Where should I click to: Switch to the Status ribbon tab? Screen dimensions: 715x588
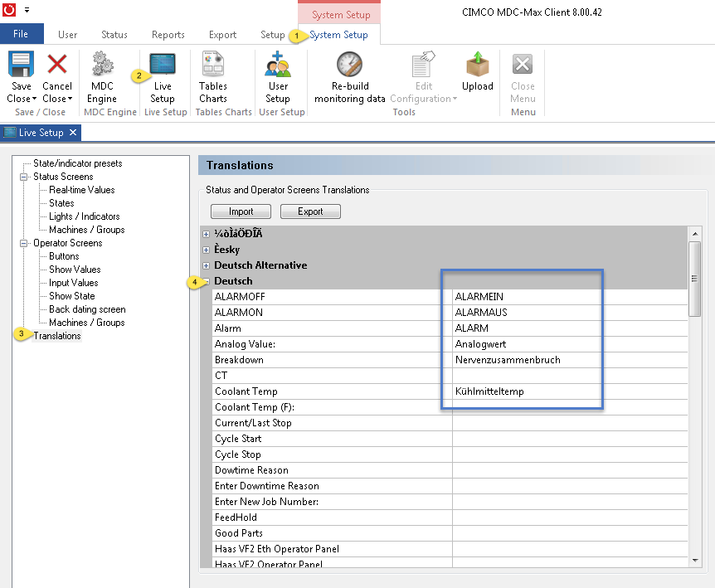click(x=114, y=35)
